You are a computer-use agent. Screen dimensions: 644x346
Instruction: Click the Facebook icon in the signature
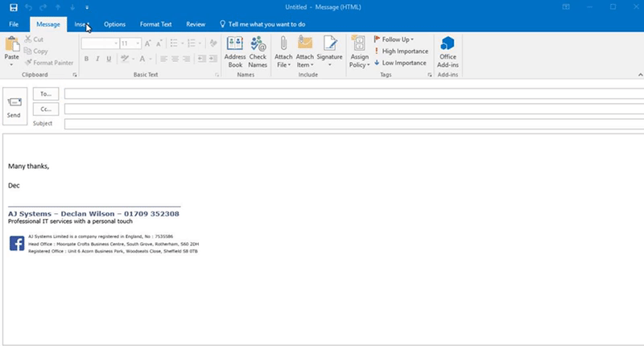(16, 243)
